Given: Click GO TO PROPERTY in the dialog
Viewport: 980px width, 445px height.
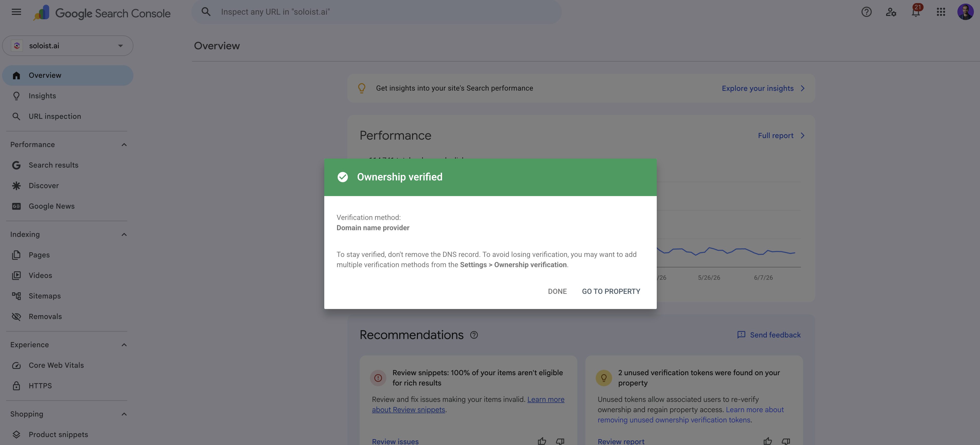Looking at the screenshot, I should click(611, 292).
